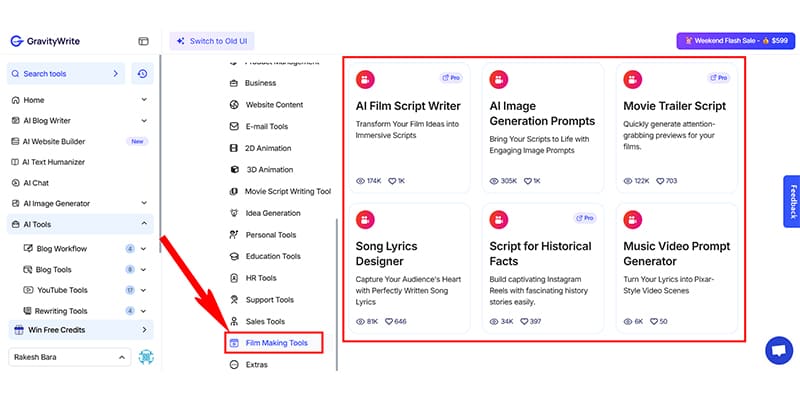The width and height of the screenshot is (800, 400).
Task: Click the AI Image Generator sidebar icon
Action: pos(15,203)
